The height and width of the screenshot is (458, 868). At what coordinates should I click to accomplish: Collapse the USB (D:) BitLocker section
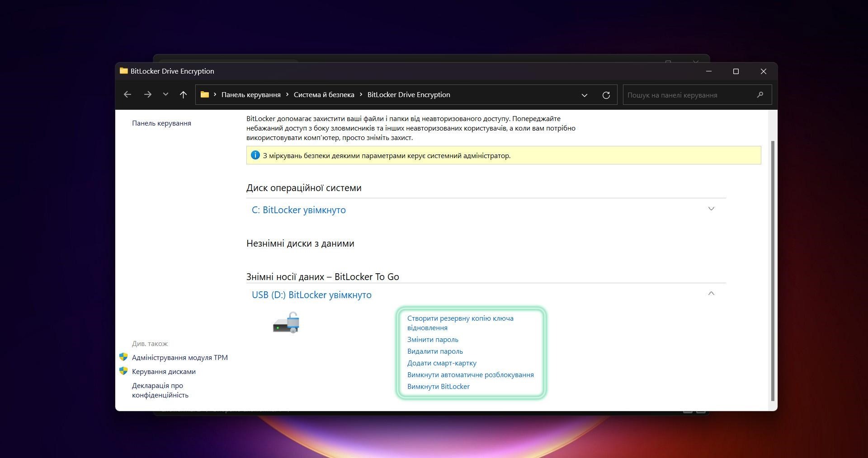point(711,294)
